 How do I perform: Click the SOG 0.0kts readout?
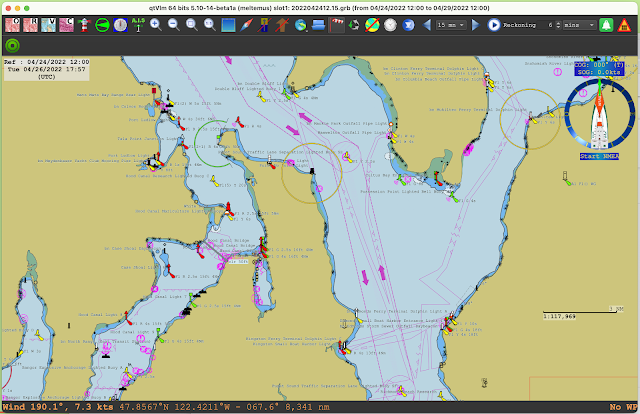click(x=599, y=72)
